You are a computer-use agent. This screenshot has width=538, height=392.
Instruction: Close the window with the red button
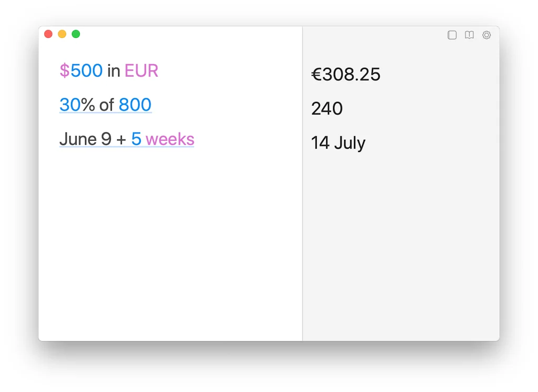click(x=48, y=34)
